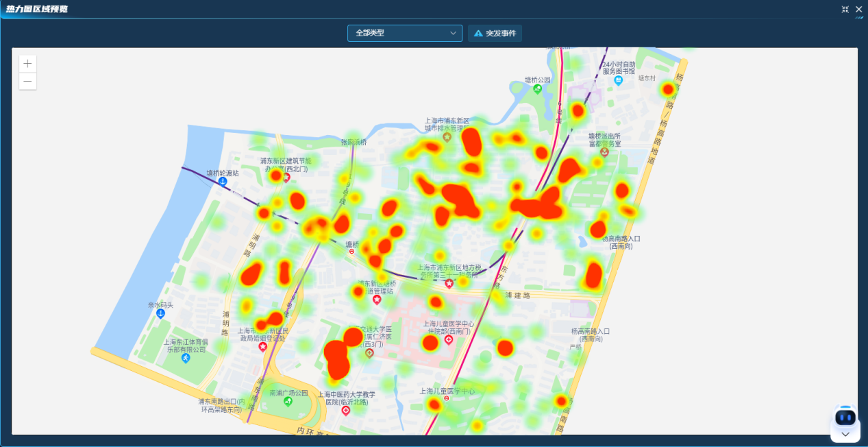
Task: Click the 上海儿童医学中心 metro station icon
Action: click(x=447, y=398)
